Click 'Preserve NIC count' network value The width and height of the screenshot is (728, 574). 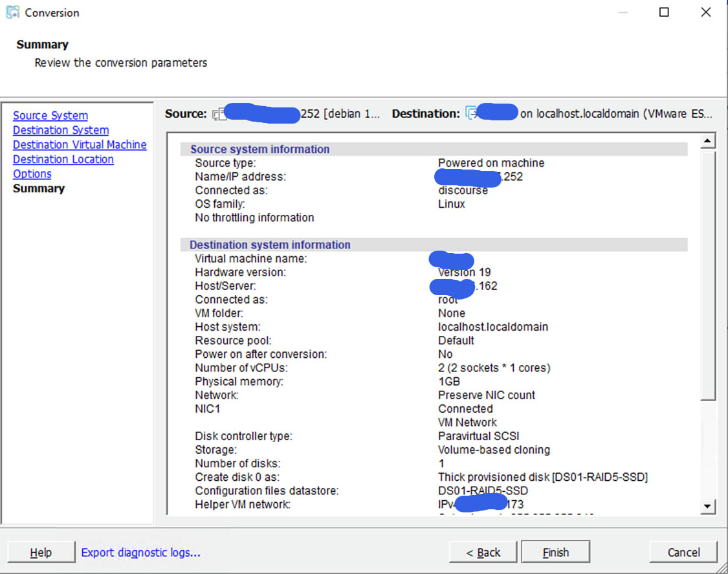[x=487, y=395]
